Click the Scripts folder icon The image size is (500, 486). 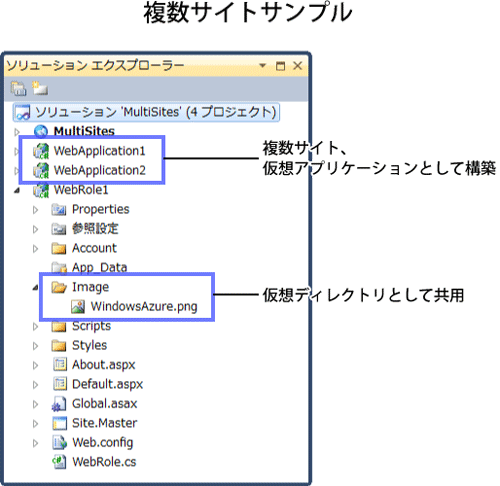click(59, 326)
